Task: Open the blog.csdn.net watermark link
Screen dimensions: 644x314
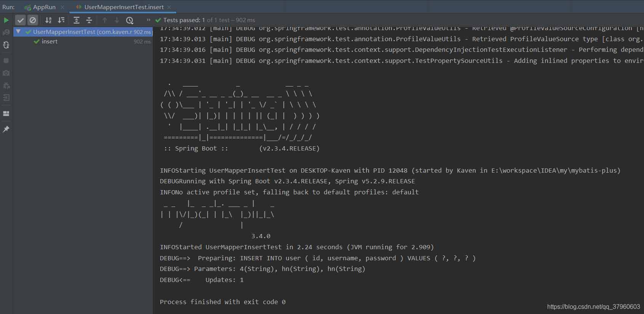Action: [593, 307]
